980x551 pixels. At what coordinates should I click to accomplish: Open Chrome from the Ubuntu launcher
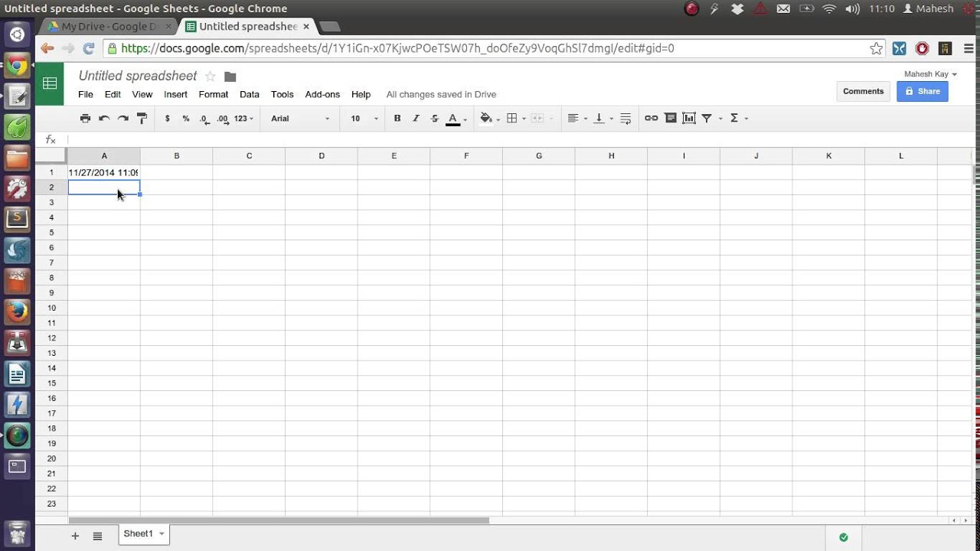[x=18, y=67]
